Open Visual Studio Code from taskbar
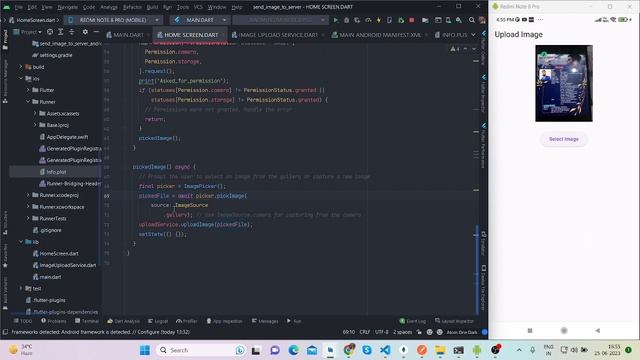The image size is (640, 360). tap(385, 350)
